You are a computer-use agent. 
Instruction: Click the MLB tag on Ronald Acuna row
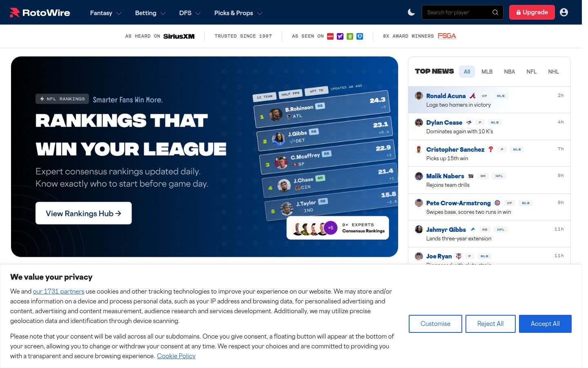click(x=501, y=96)
